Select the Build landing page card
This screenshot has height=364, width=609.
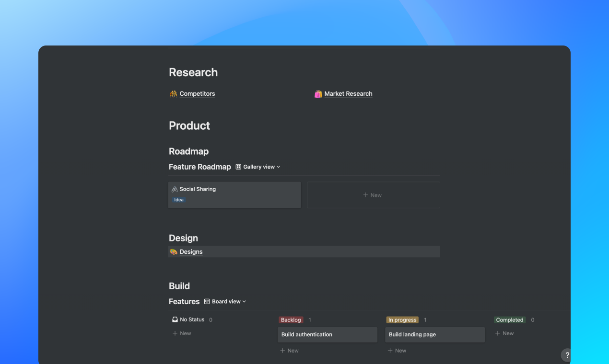[x=434, y=334]
